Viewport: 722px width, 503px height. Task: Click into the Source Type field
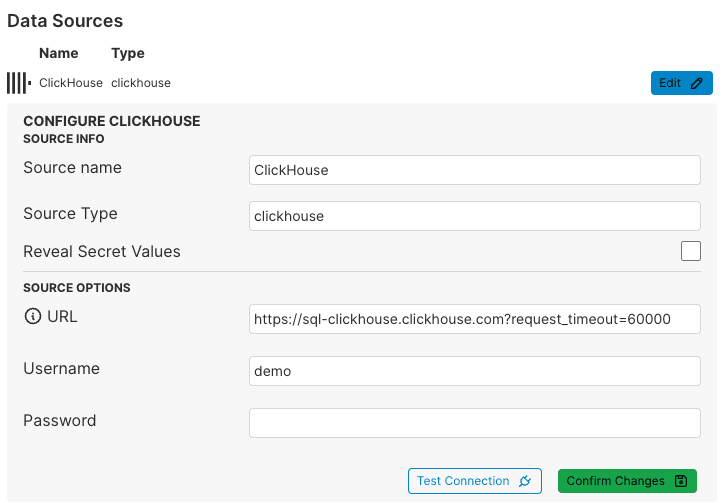[x=474, y=216]
